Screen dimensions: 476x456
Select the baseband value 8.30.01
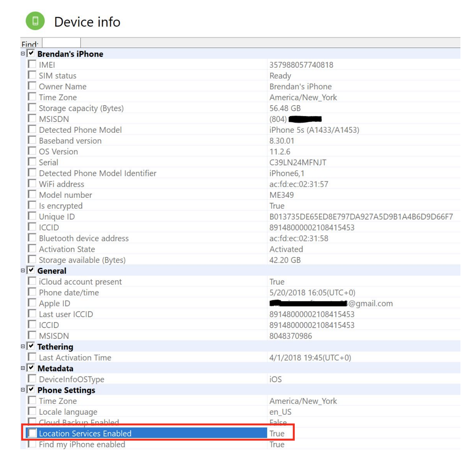(x=282, y=140)
